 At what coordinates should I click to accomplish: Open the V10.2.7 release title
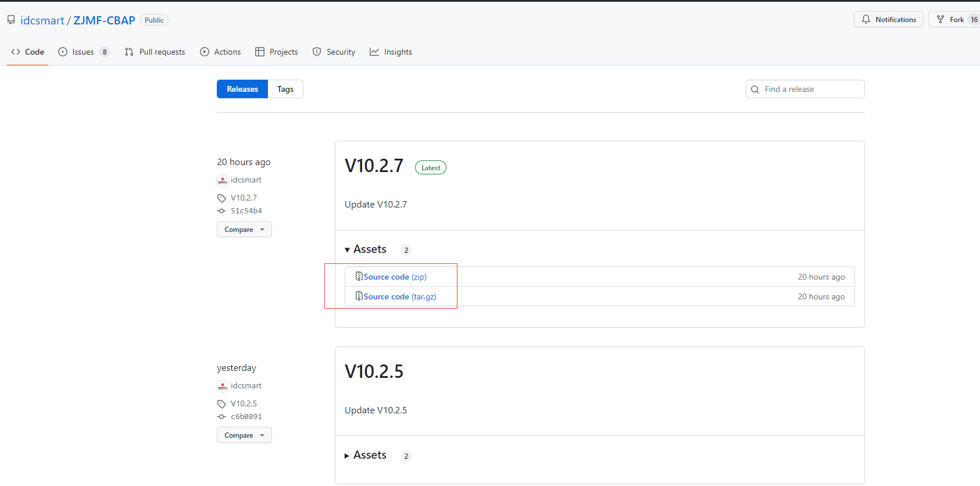pyautogui.click(x=374, y=166)
